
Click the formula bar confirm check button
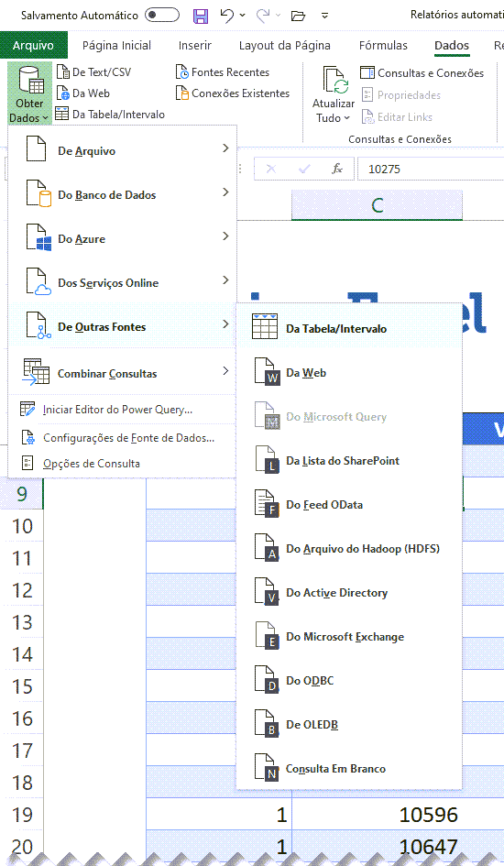coord(303,169)
